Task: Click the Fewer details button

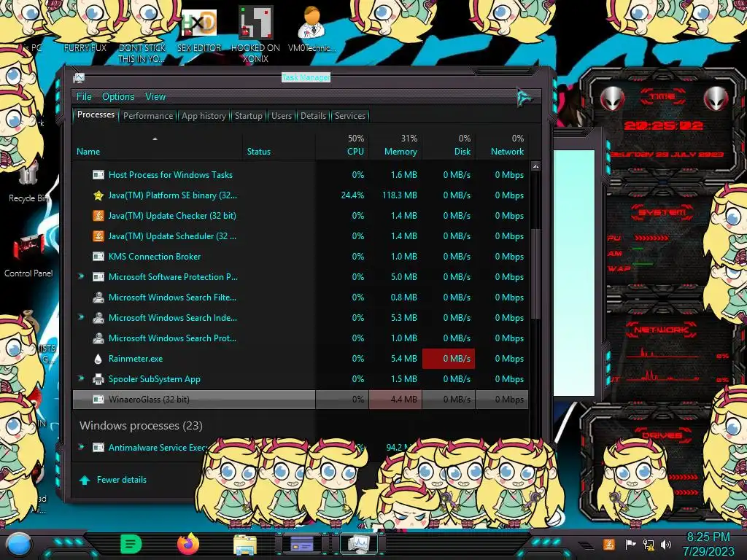Action: tap(113, 480)
